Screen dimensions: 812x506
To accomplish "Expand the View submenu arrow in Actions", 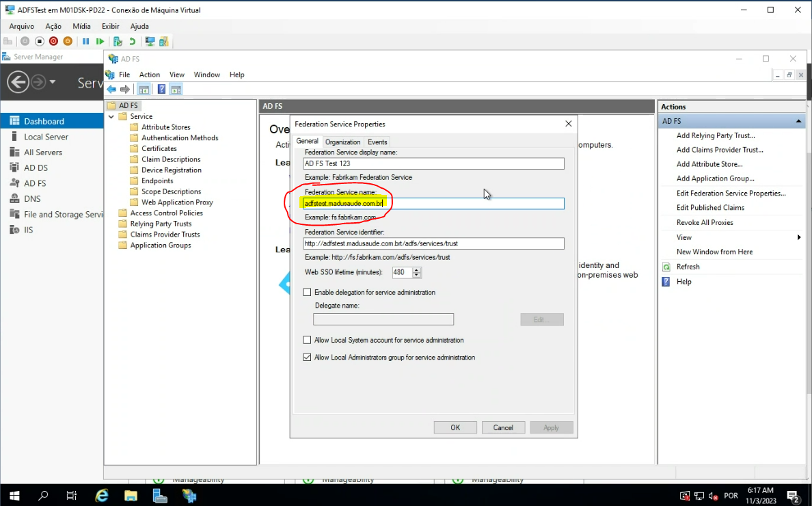I will [x=799, y=237].
